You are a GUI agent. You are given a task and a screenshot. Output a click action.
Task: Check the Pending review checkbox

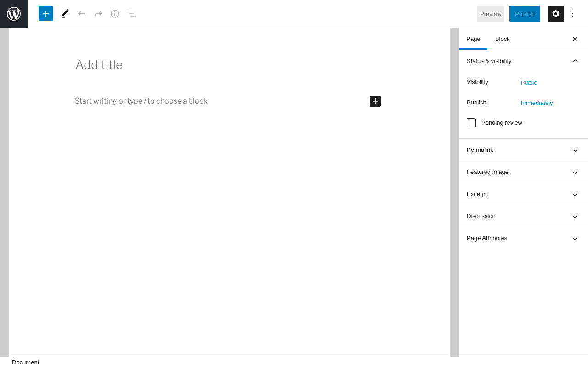coord(471,123)
